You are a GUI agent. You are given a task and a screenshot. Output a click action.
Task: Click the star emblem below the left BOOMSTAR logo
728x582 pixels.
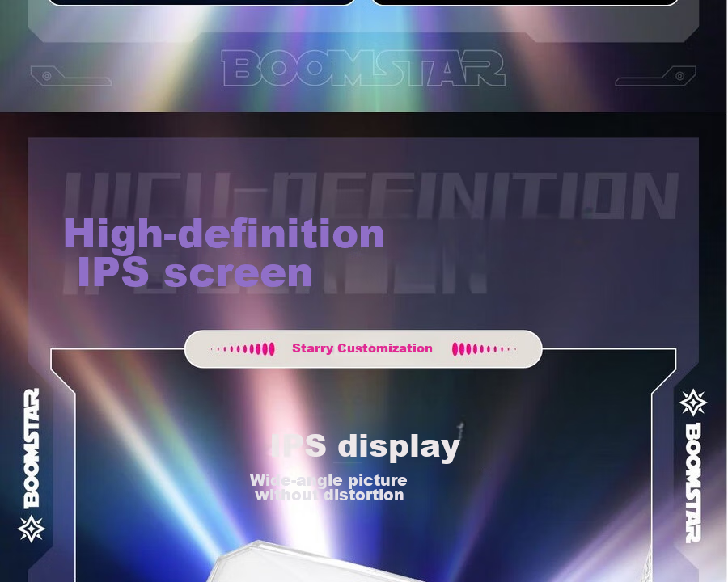(x=31, y=529)
